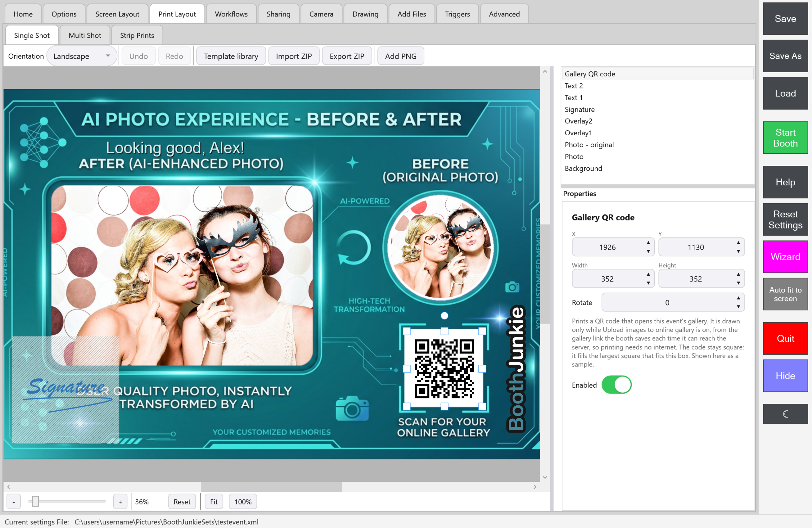Image resolution: width=812 pixels, height=528 pixels.
Task: Click the horizontal scrollbar thumb below the canvas
Action: 272,487
